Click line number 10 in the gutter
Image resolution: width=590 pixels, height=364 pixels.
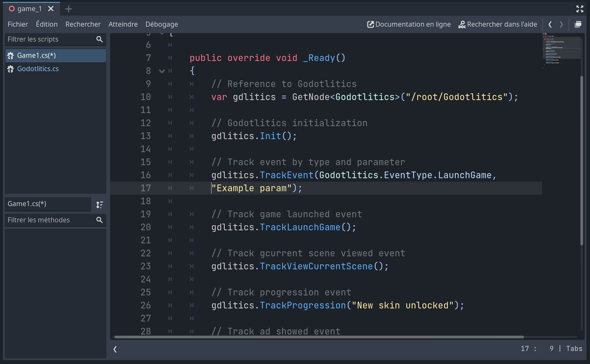[x=146, y=97]
